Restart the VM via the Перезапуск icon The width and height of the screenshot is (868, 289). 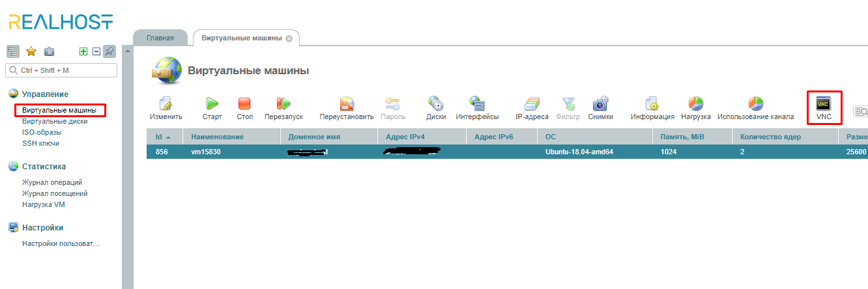click(283, 103)
